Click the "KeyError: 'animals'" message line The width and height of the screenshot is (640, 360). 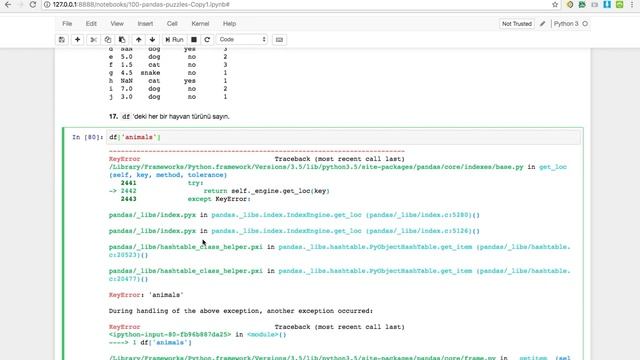point(146,295)
